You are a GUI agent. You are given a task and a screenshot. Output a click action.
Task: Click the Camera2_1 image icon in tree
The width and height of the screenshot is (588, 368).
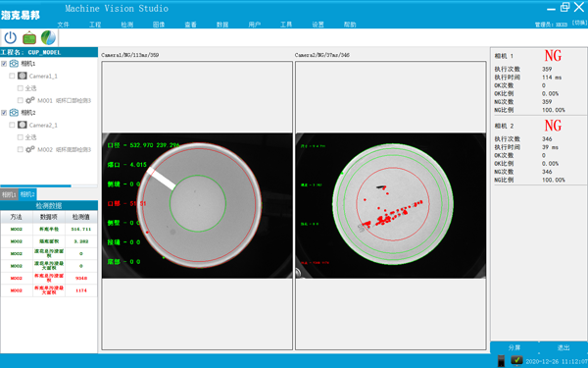coord(23,125)
